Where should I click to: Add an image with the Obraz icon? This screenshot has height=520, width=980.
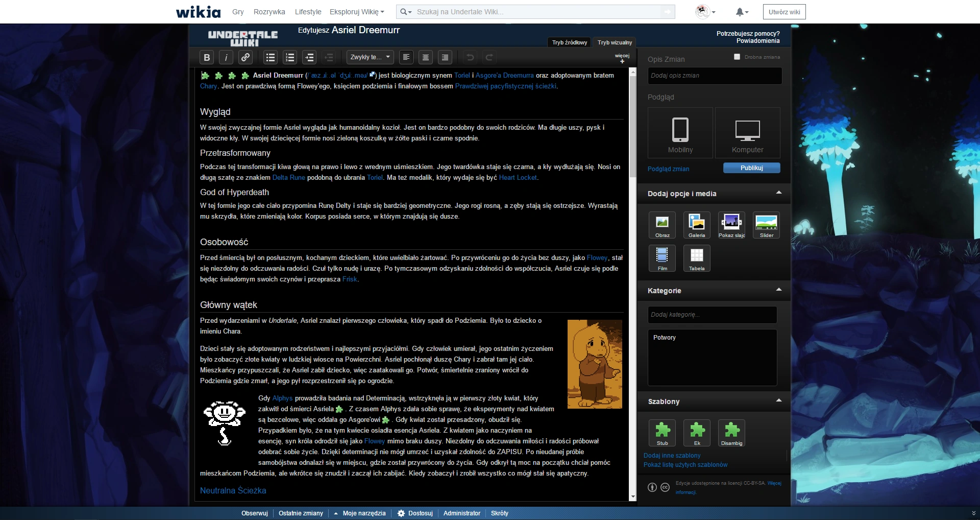click(x=663, y=225)
